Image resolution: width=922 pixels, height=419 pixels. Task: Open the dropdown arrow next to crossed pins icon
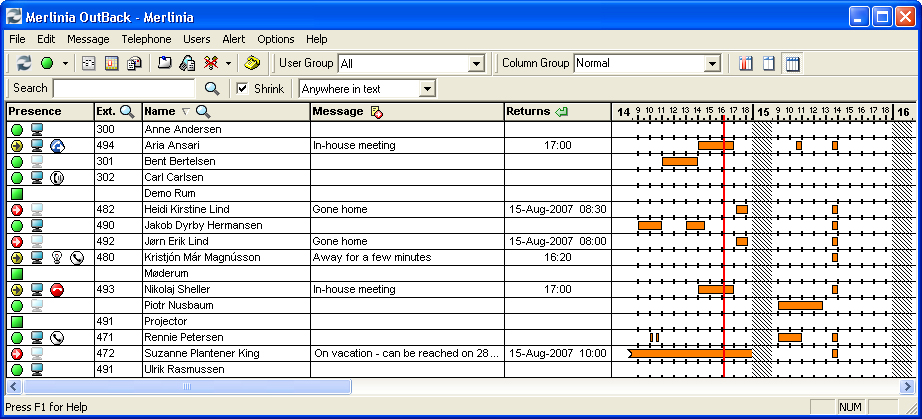pos(228,63)
